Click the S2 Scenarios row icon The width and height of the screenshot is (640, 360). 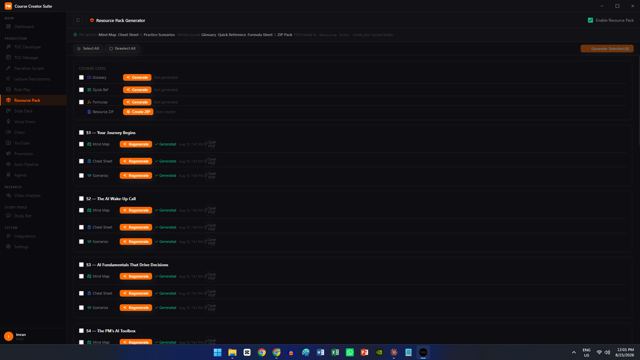(89, 242)
